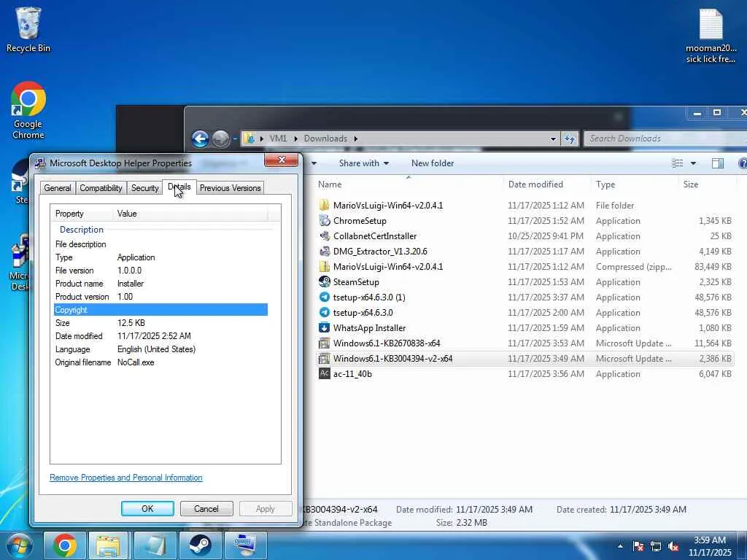Select the Windows6.1-KB3004394-v2-x64 file name
Screen dimensions: 747x560
pos(392,358)
